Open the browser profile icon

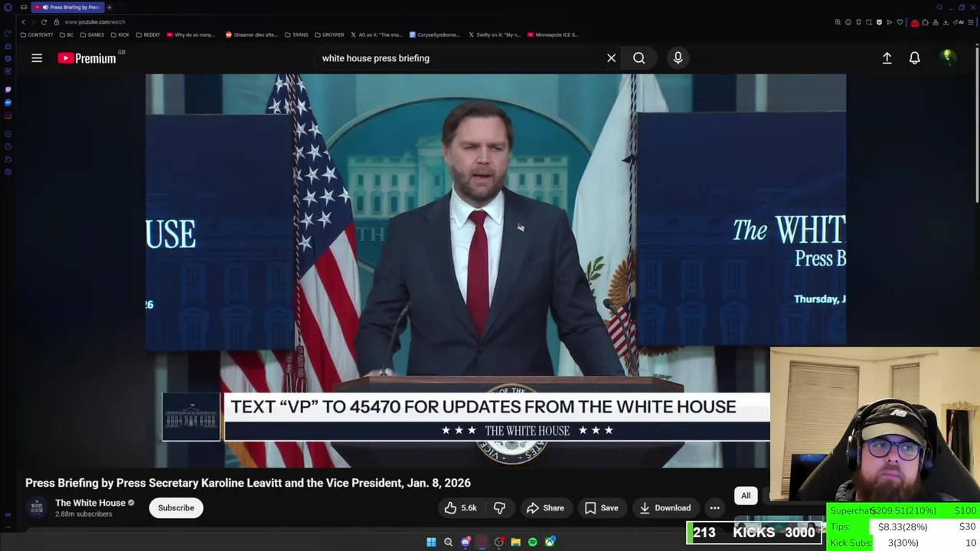click(936, 22)
